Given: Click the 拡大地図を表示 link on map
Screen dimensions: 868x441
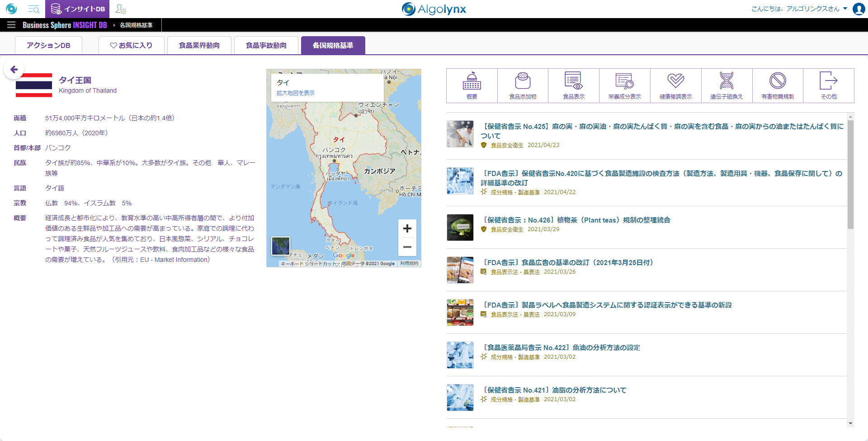Looking at the screenshot, I should 296,93.
